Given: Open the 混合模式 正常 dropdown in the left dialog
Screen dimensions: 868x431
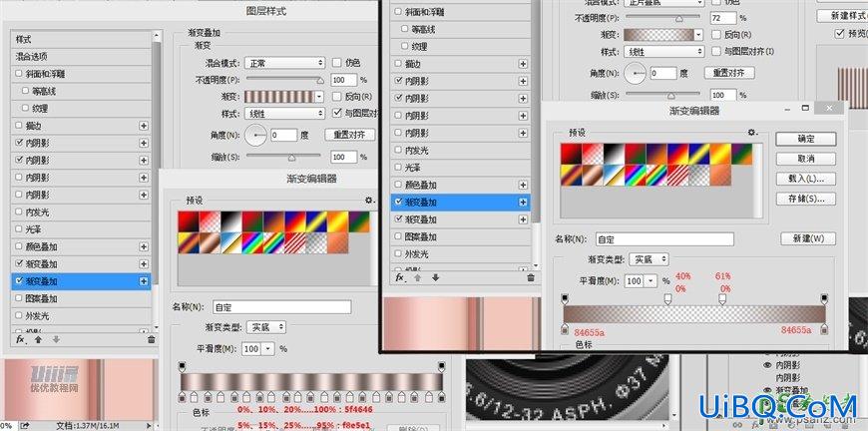Looking at the screenshot, I should pyautogui.click(x=284, y=63).
